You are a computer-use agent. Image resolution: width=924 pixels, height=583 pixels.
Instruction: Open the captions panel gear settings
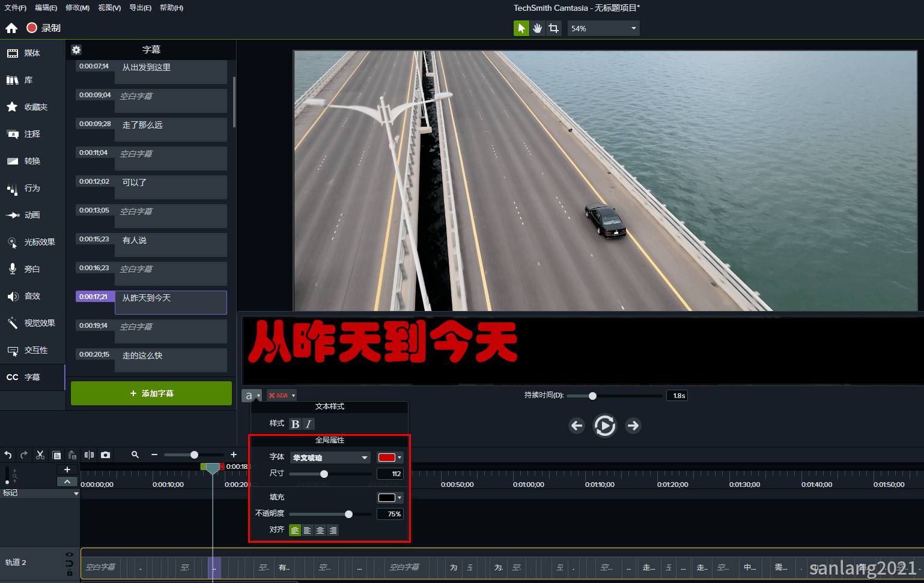click(x=76, y=50)
